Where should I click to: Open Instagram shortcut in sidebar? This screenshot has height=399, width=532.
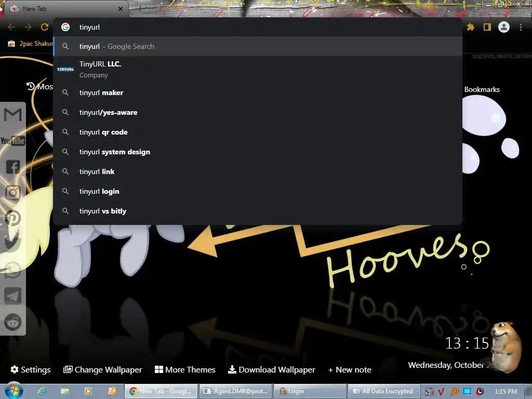13,193
